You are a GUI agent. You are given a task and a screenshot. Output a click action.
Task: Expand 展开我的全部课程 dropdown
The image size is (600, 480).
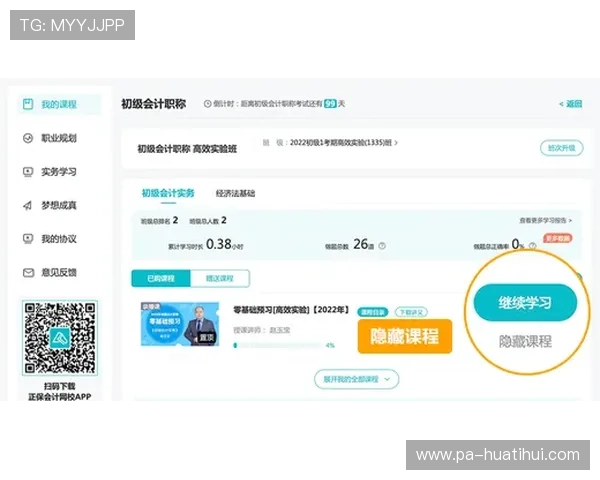pos(356,379)
